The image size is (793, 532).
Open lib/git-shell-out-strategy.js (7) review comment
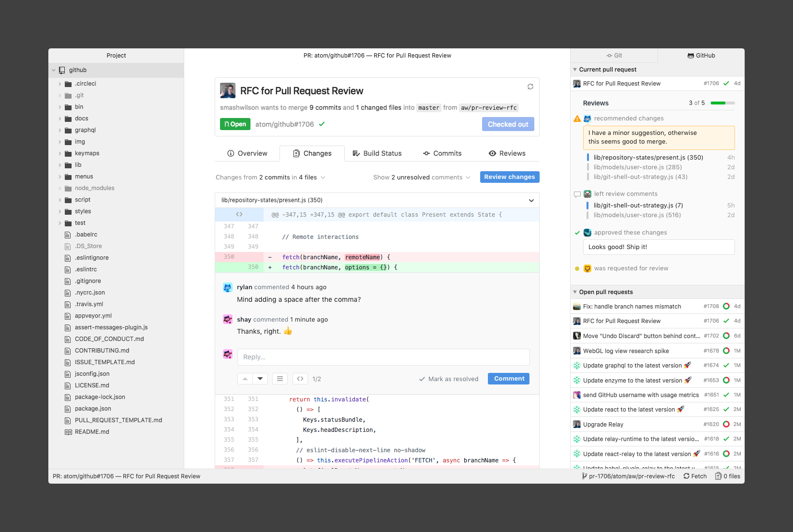coord(638,206)
